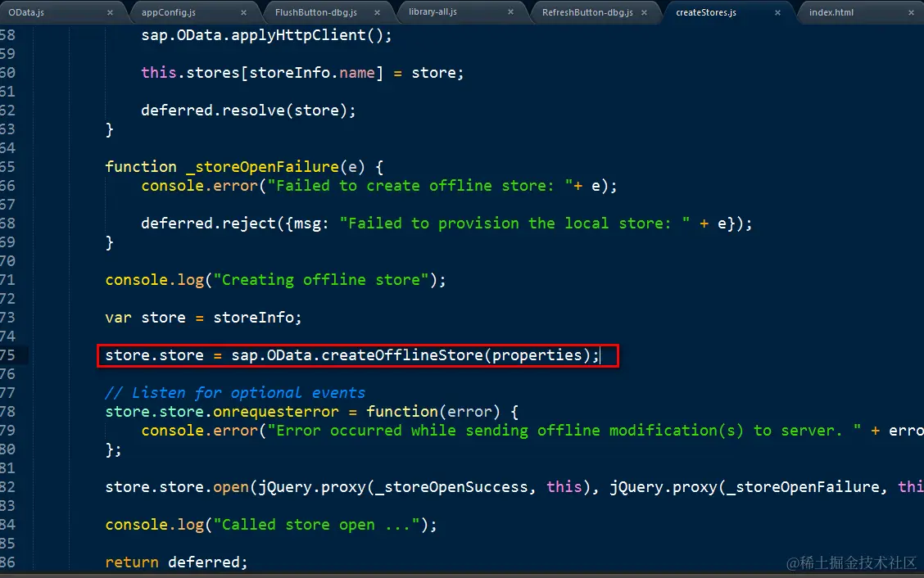This screenshot has width=924, height=578.
Task: Open the library-all.js tab
Action: [433, 11]
